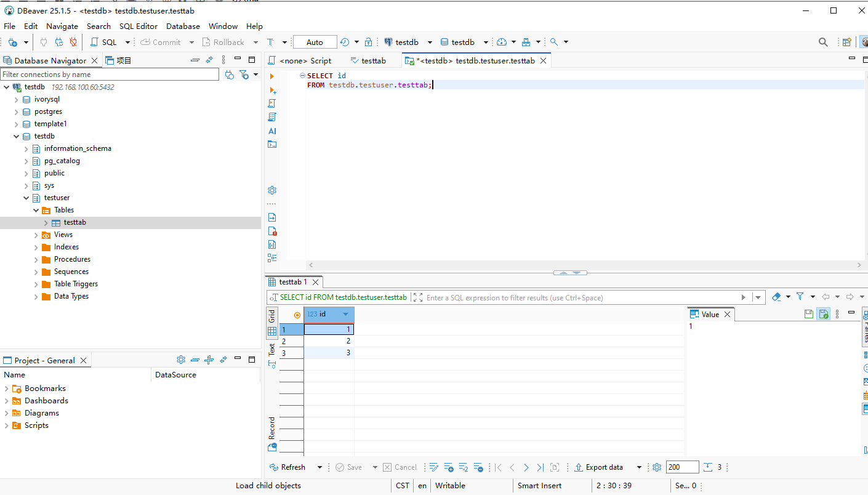Go to the last results page
This screenshot has width=868, height=495.
[540, 467]
